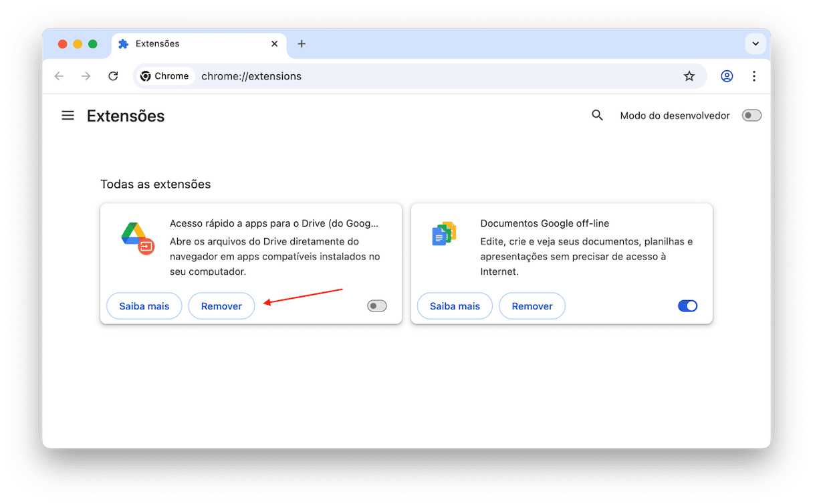This screenshot has width=813, height=504.
Task: Click Saiba mais for Drive extension
Action: (x=144, y=306)
